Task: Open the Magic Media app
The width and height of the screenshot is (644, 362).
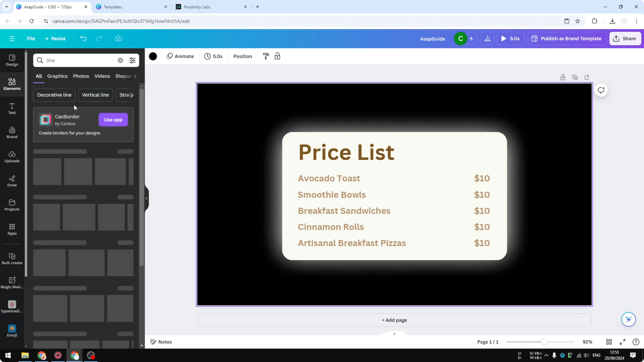Action: coord(12,283)
